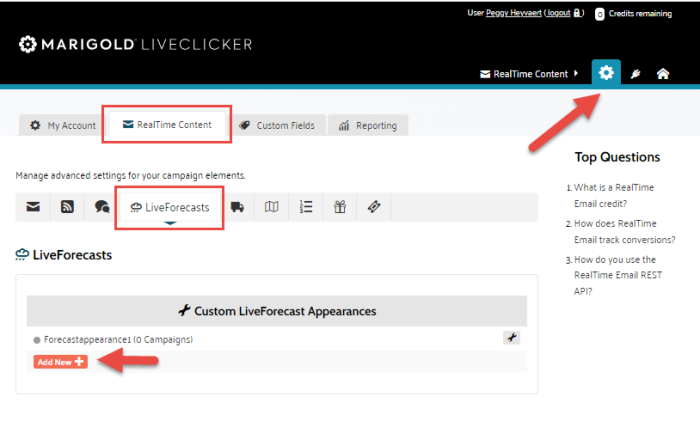Open the Custom Fields tab
700x427 pixels.
(276, 125)
